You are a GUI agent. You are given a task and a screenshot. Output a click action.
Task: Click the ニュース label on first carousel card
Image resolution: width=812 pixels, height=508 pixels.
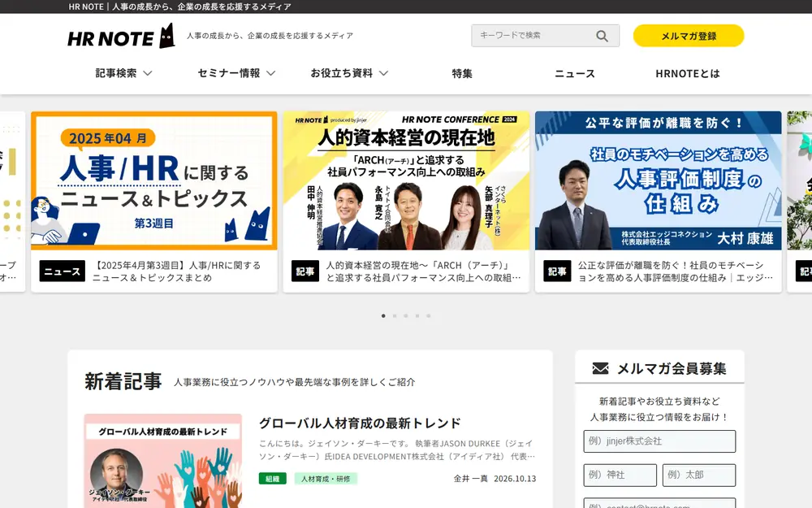point(63,271)
